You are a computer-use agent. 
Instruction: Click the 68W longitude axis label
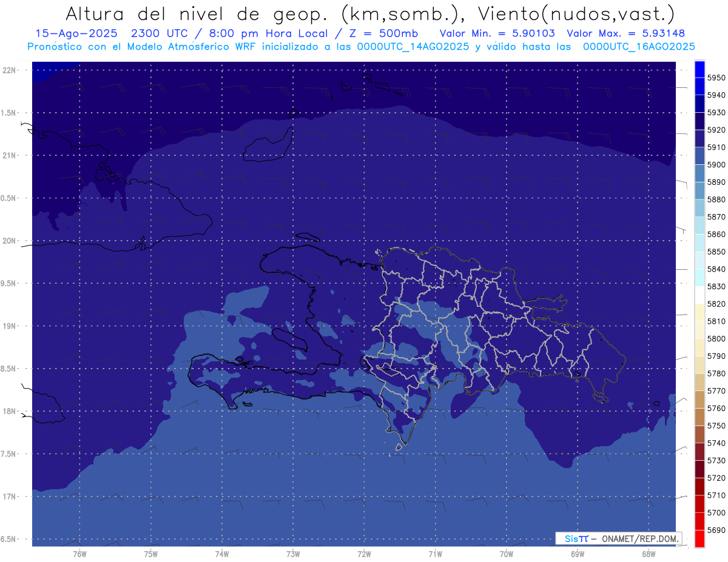[x=648, y=554]
